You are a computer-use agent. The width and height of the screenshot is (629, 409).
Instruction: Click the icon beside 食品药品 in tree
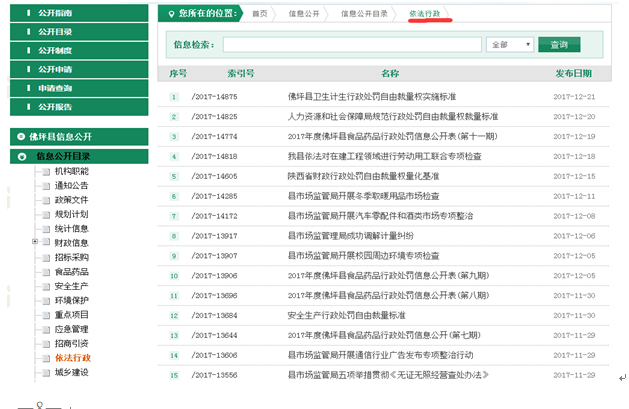[46, 272]
